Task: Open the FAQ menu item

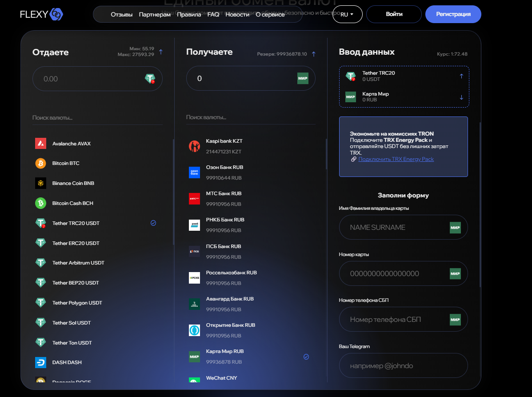Action: click(213, 15)
